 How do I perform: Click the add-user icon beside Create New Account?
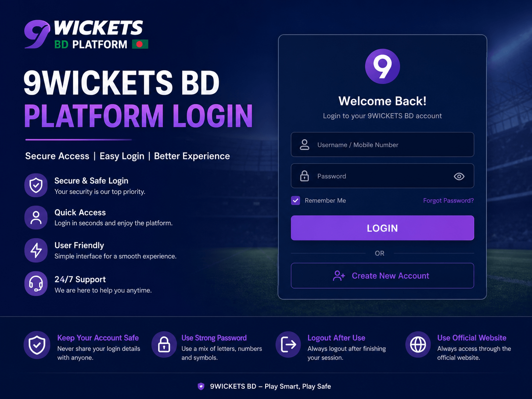(339, 276)
